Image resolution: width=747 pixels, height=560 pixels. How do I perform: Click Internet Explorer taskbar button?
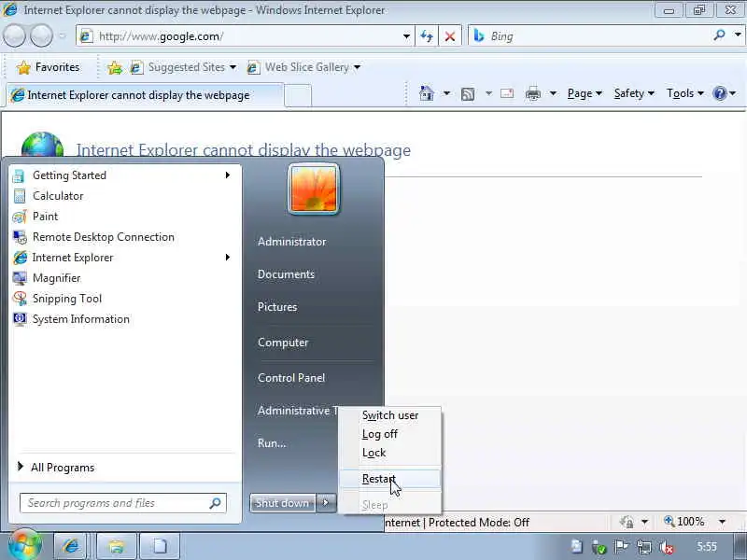click(x=71, y=546)
